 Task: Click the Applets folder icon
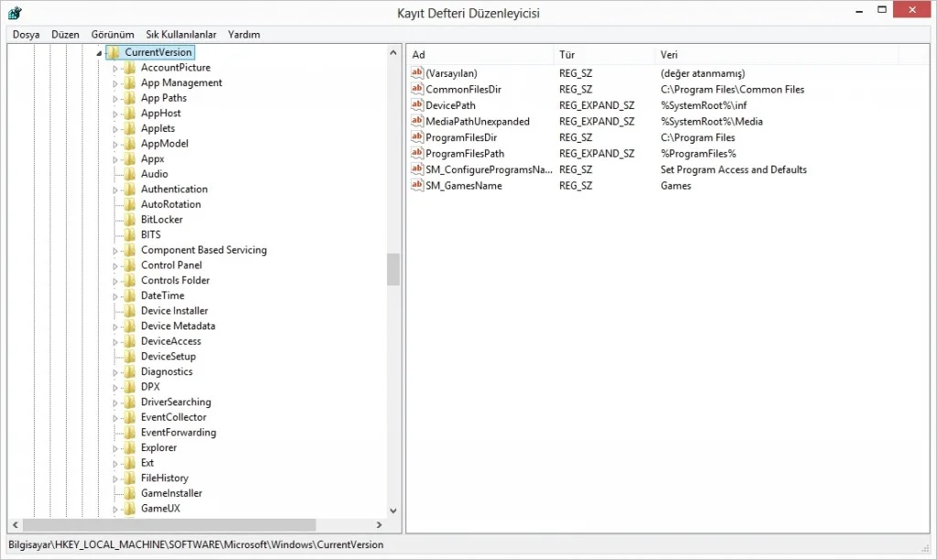point(130,128)
